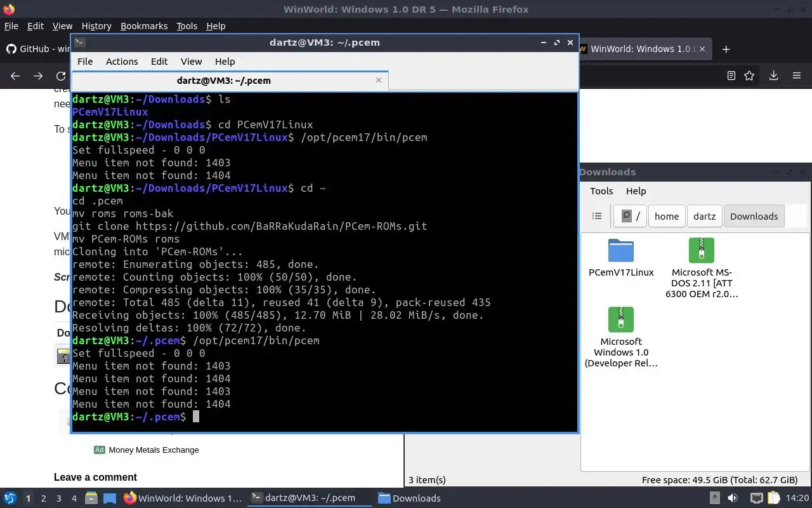Close the dartz@VM3 terminal tab
812x508 pixels.
(379, 80)
